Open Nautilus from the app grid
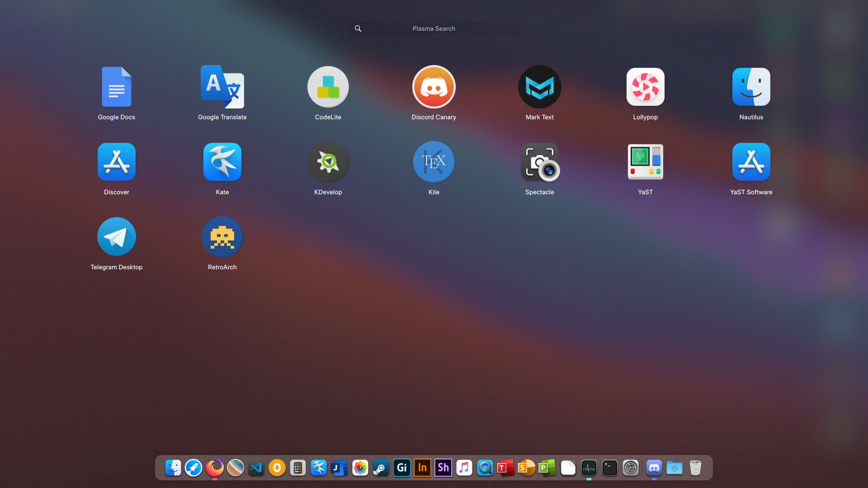 (x=751, y=87)
